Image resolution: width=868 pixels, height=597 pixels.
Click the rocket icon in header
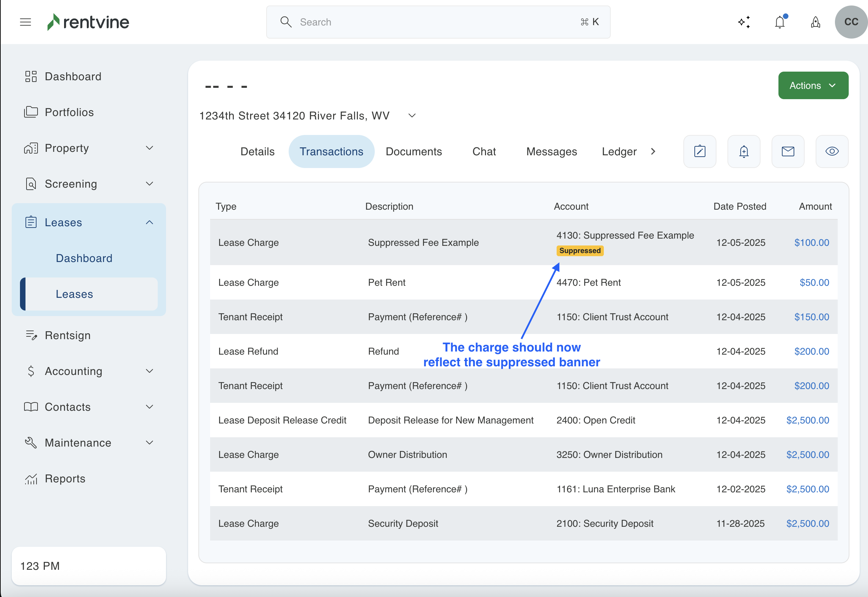coord(815,22)
